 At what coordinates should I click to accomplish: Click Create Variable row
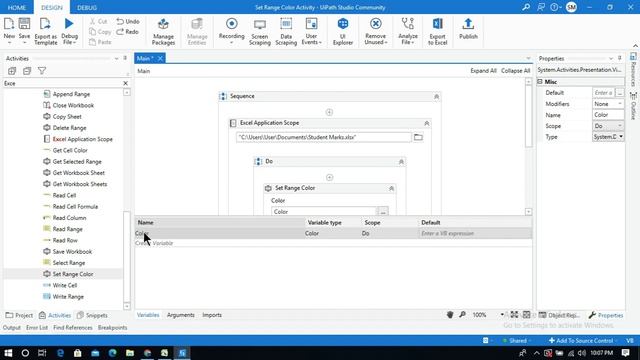coord(333,243)
